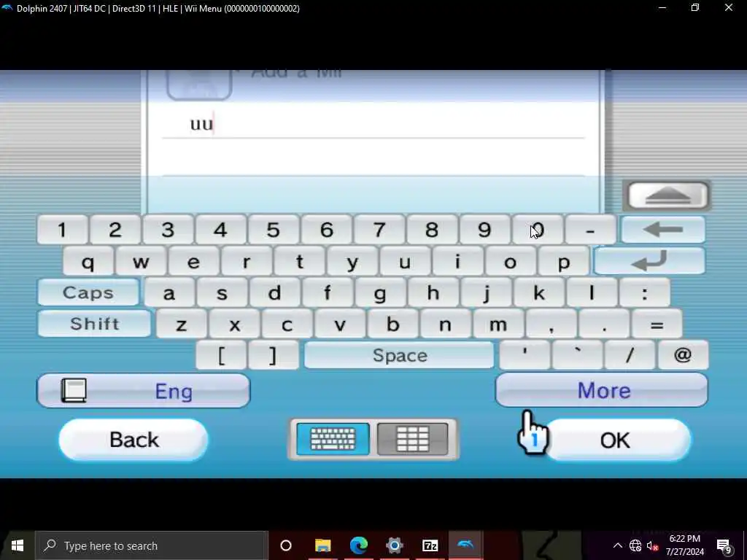Open 7-Zip from the taskbar

tap(430, 545)
